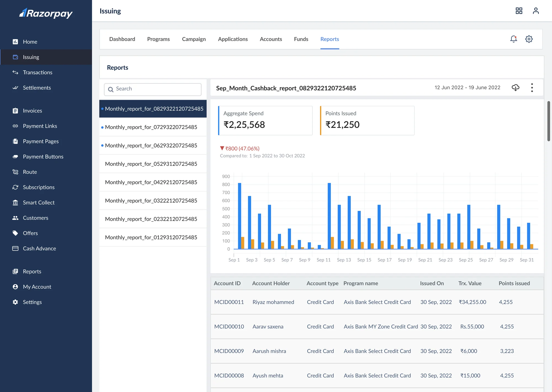Select the Reports tab in Issuing
Screen dimensions: 552x392
[x=330, y=39]
